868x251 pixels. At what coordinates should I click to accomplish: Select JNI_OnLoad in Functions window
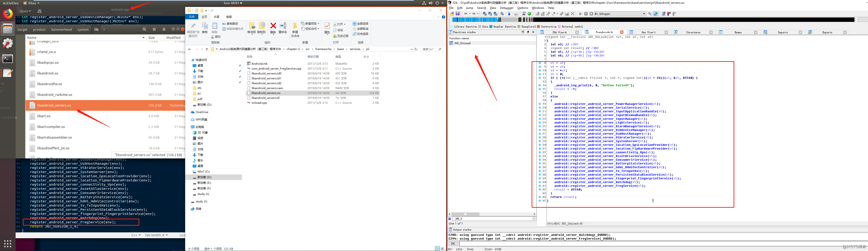(462, 43)
